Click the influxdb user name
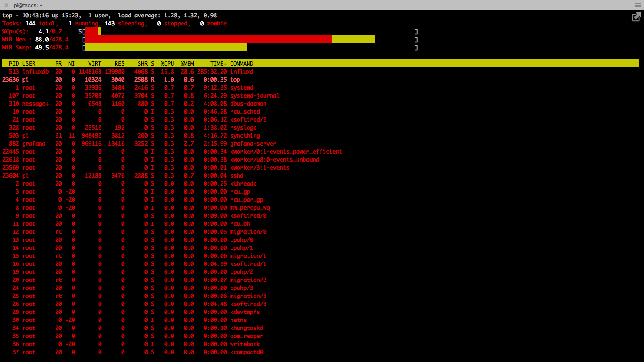 pos(35,72)
